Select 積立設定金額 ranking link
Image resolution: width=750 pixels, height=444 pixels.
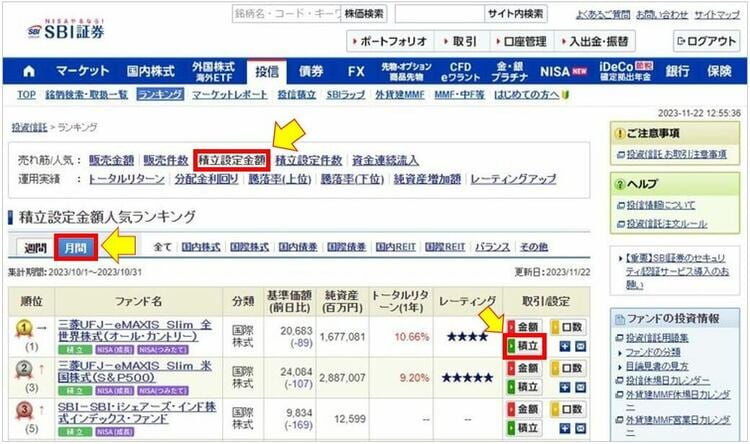[x=232, y=160]
